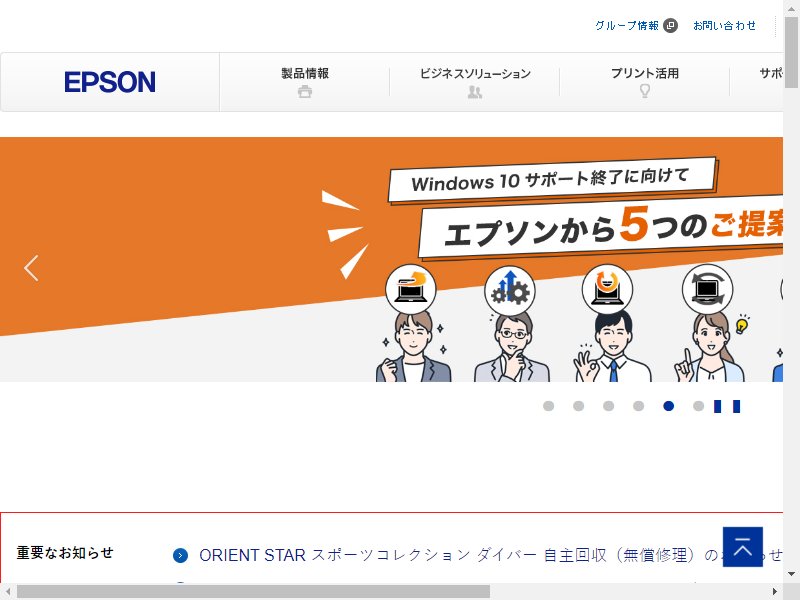The height and width of the screenshot is (600, 800).
Task: Click the Windows 10 support banner
Action: click(391, 259)
